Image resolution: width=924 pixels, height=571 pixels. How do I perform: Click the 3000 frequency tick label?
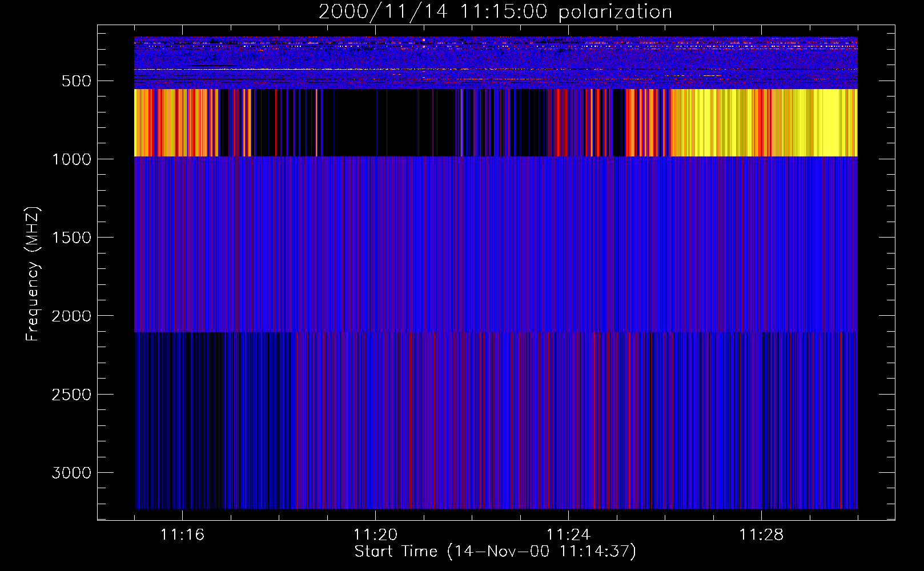(x=71, y=473)
